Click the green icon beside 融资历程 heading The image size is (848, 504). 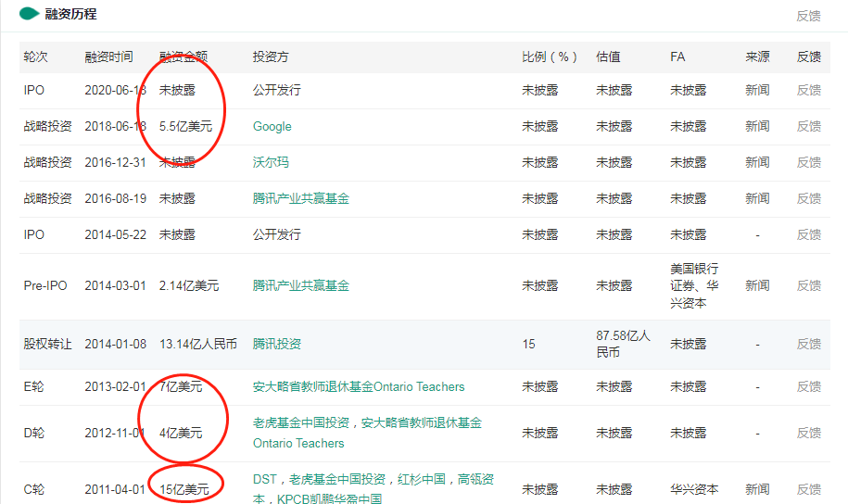pyautogui.click(x=29, y=14)
